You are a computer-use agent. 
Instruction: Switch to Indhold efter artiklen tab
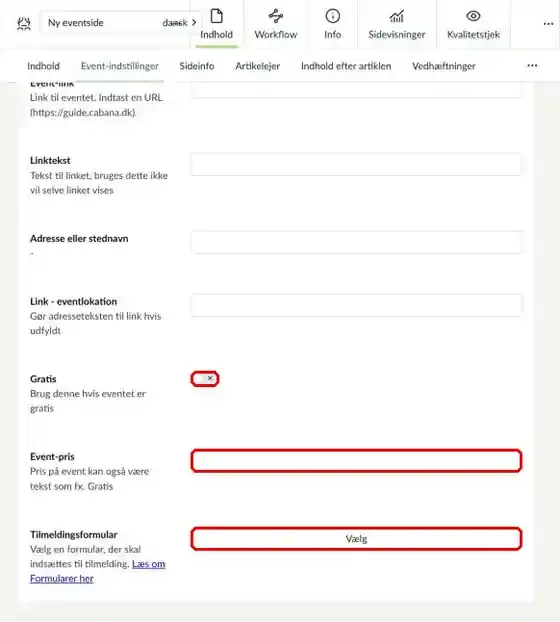coord(346,66)
